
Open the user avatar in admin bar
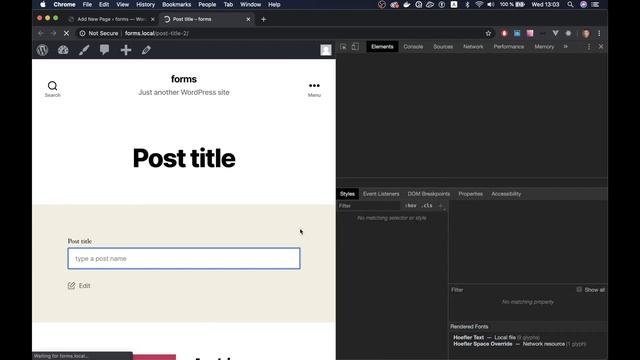pos(326,50)
